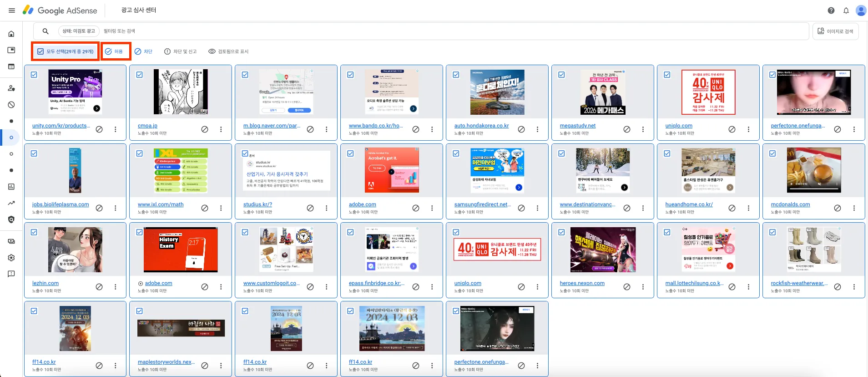The image size is (868, 377).
Task: Click the 허용 allow action
Action: [114, 51]
